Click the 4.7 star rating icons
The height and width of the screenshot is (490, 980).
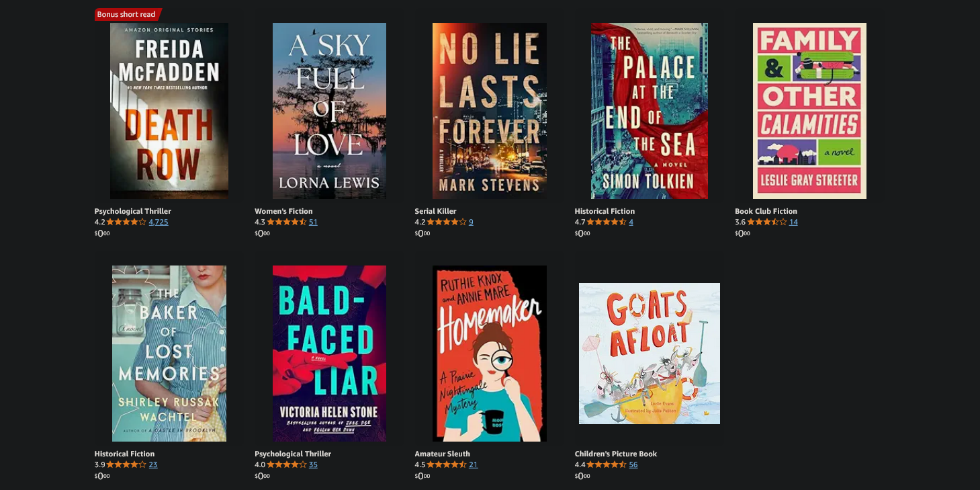[x=607, y=222]
